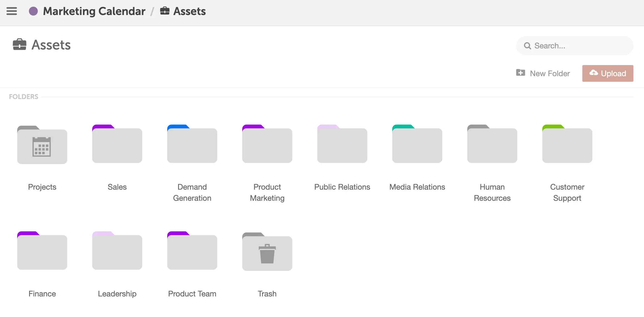Click the FOLDERS section heading
This screenshot has width=644, height=317.
tap(24, 97)
